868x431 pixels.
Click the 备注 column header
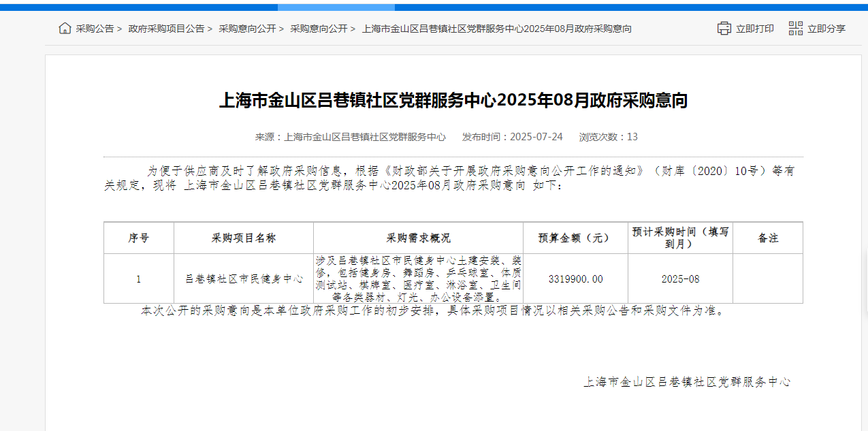(x=768, y=238)
